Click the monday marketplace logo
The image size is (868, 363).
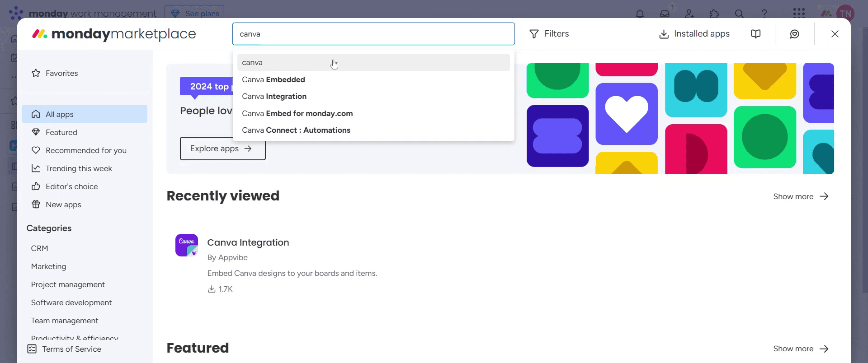[114, 34]
